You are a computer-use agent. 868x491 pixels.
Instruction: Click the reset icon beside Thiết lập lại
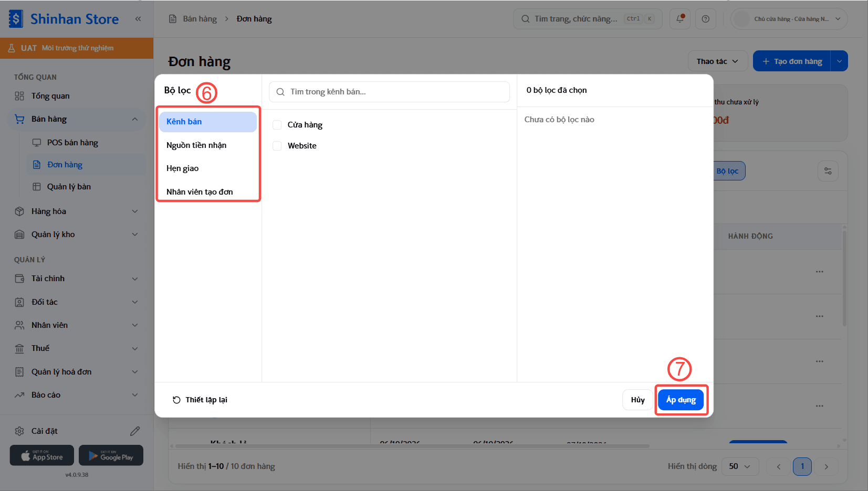point(176,400)
